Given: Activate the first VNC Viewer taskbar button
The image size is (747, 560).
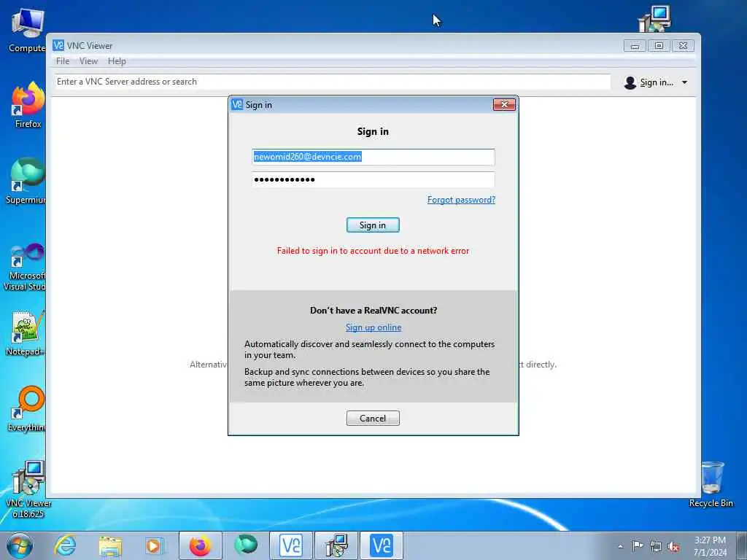Looking at the screenshot, I should point(291,545).
